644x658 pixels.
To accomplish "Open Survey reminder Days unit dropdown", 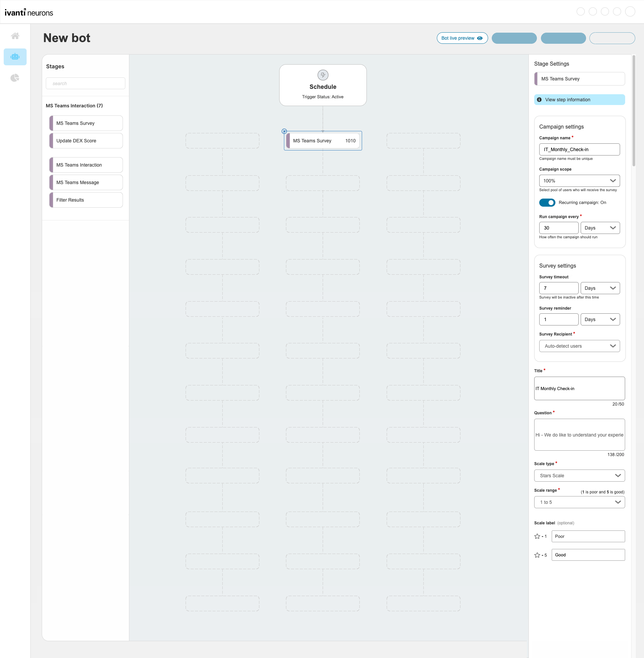I will pos(600,319).
